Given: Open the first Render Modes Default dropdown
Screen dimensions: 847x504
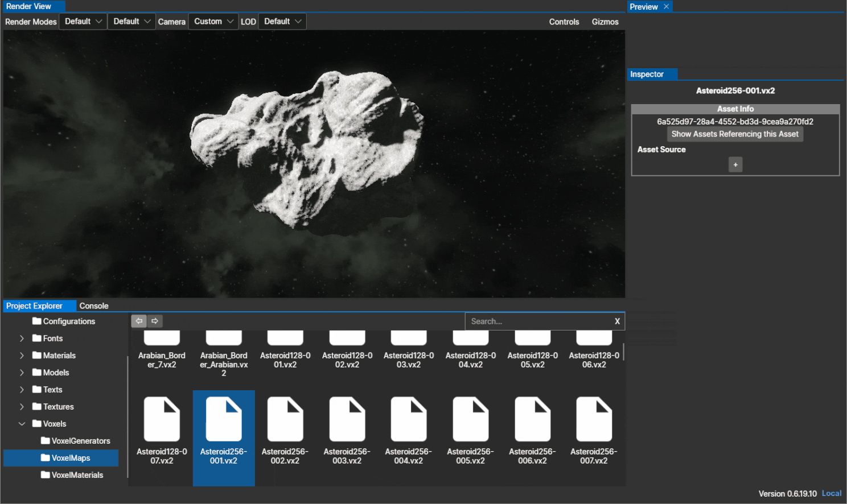Looking at the screenshot, I should [83, 21].
